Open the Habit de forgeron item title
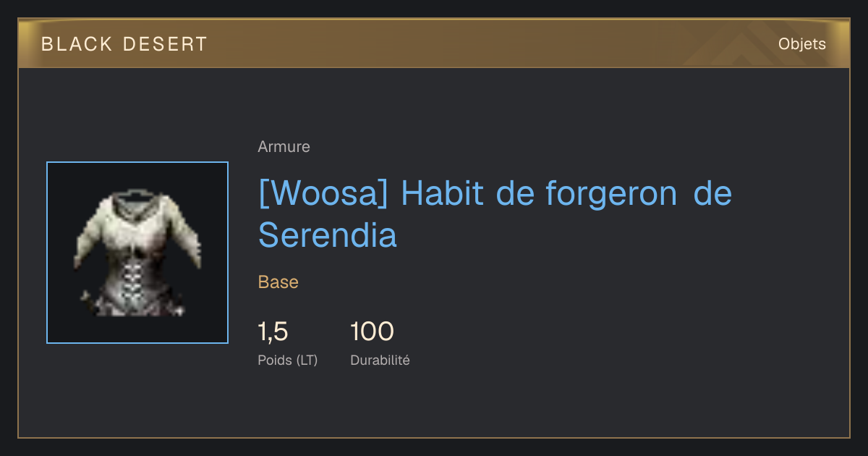Image resolution: width=868 pixels, height=456 pixels. 495,214
